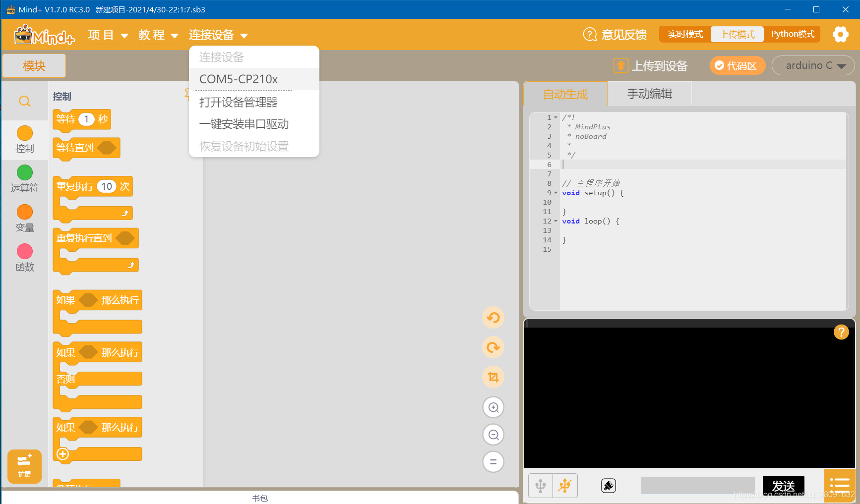Collapse code fold arrow at line 1
This screenshot has width=860, height=504.
(556, 117)
